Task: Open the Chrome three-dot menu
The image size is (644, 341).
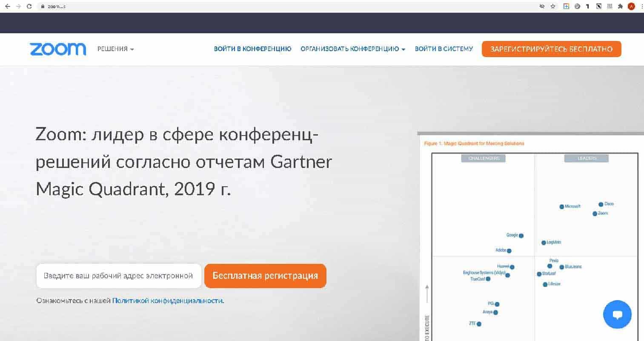Action: click(x=641, y=6)
